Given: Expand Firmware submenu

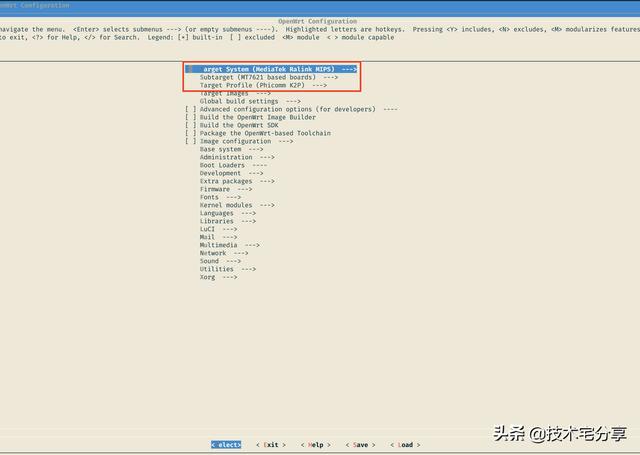Looking at the screenshot, I should pos(226,189).
